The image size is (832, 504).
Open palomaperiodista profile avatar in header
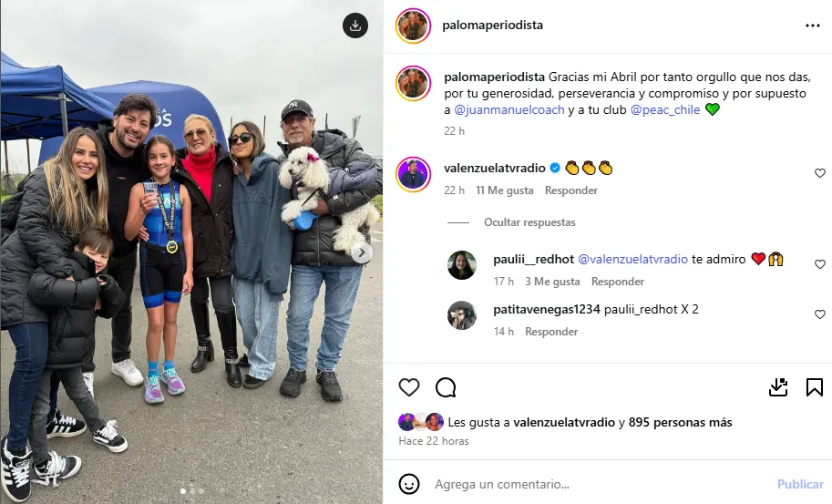[413, 26]
